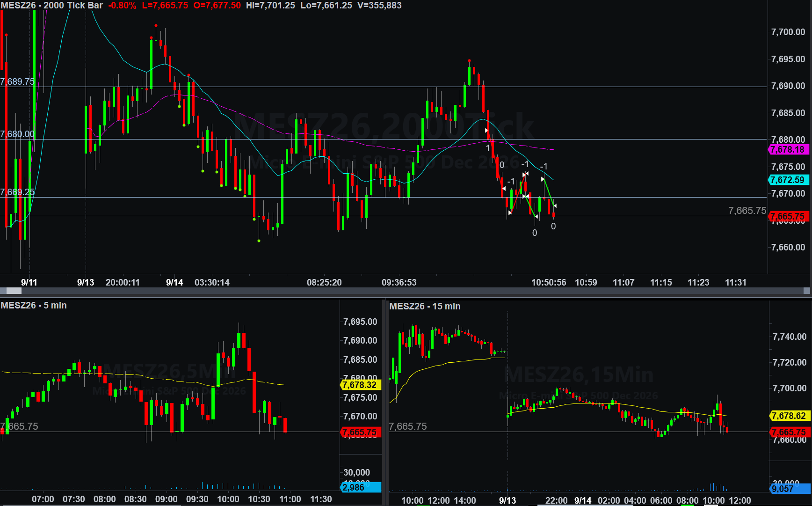Select the 7,689.75 horizontal line label
The image size is (812, 506).
tap(17, 81)
